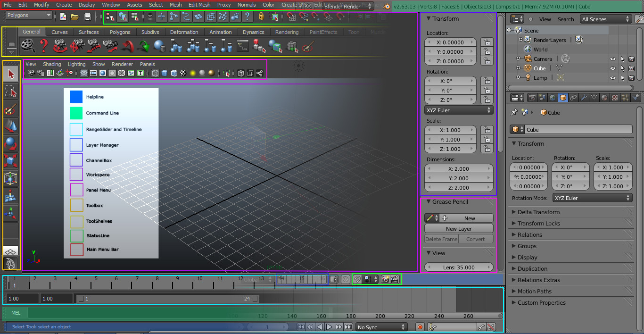644x334 pixels.
Task: Switch to the Dynamics shelf tab
Action: click(254, 32)
